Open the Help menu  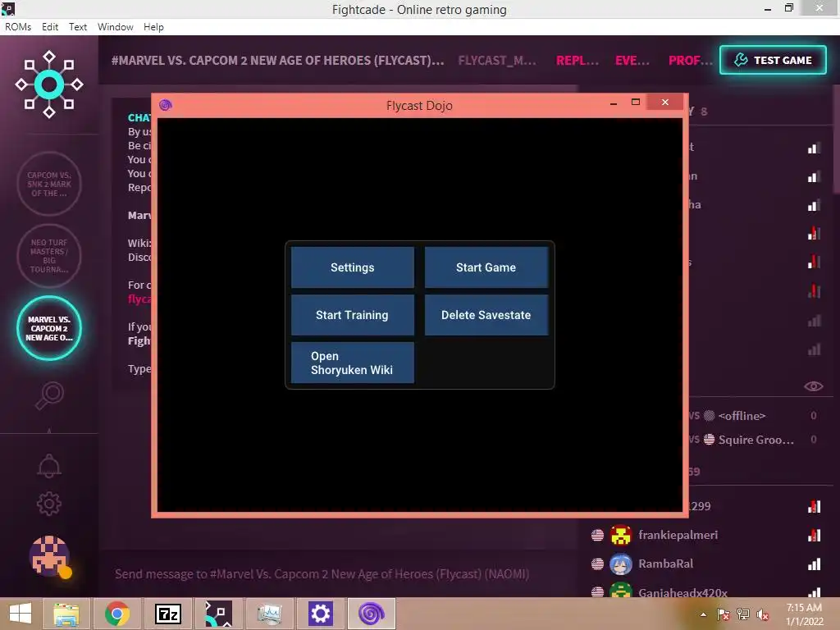point(153,27)
